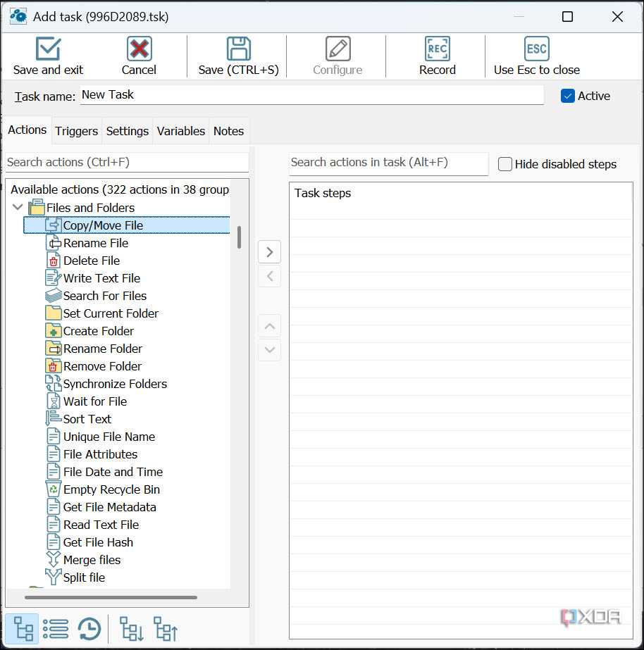Image resolution: width=644 pixels, height=650 pixels.
Task: Add selected action to task steps arrow
Action: pyautogui.click(x=270, y=251)
